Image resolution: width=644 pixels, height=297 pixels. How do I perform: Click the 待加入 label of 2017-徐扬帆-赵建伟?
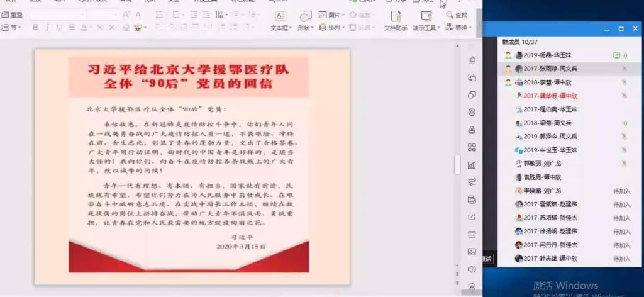[x=621, y=232]
